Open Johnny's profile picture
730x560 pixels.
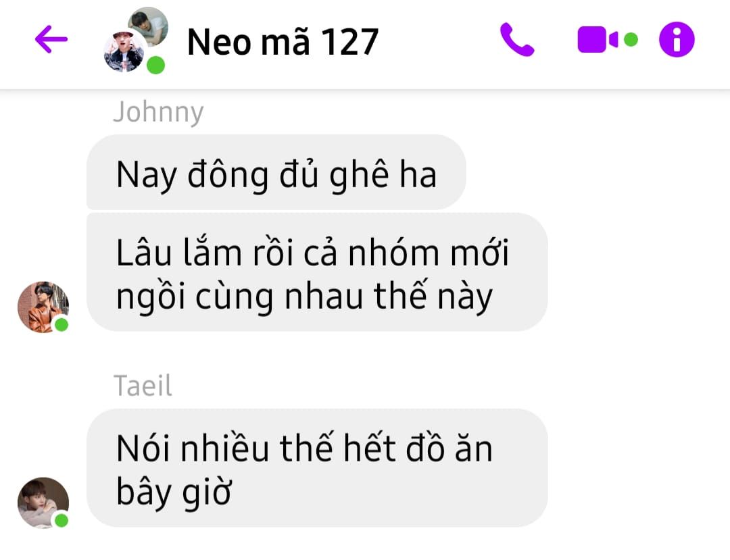(43, 307)
